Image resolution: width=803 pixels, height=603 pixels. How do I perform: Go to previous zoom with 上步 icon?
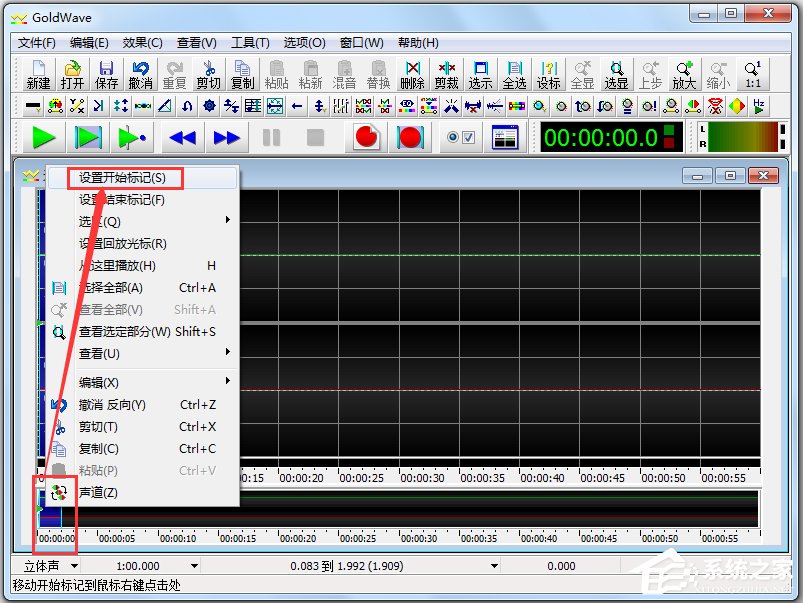(650, 75)
